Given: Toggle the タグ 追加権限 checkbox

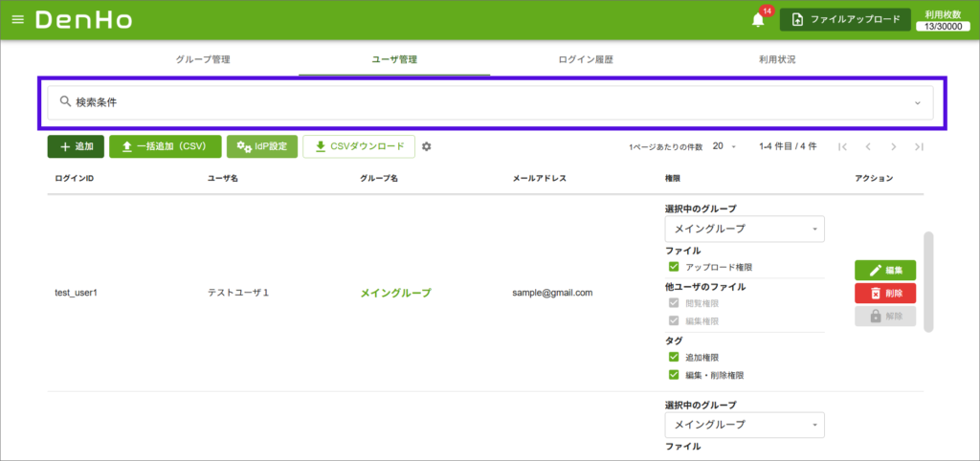Looking at the screenshot, I should pyautogui.click(x=674, y=357).
